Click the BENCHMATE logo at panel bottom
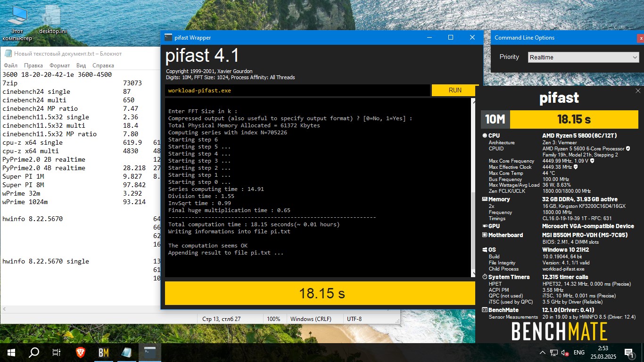Viewport: 644px width, 362px height. 560,331
